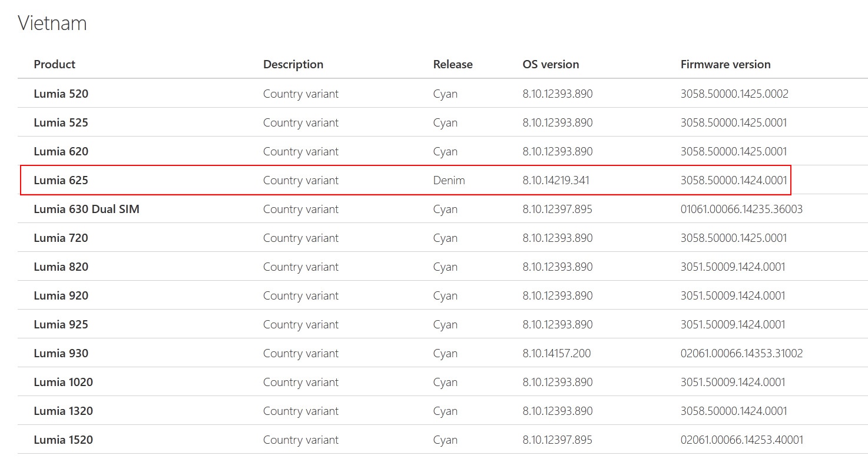868x462 pixels.
Task: Click the Description column header
Action: (293, 64)
